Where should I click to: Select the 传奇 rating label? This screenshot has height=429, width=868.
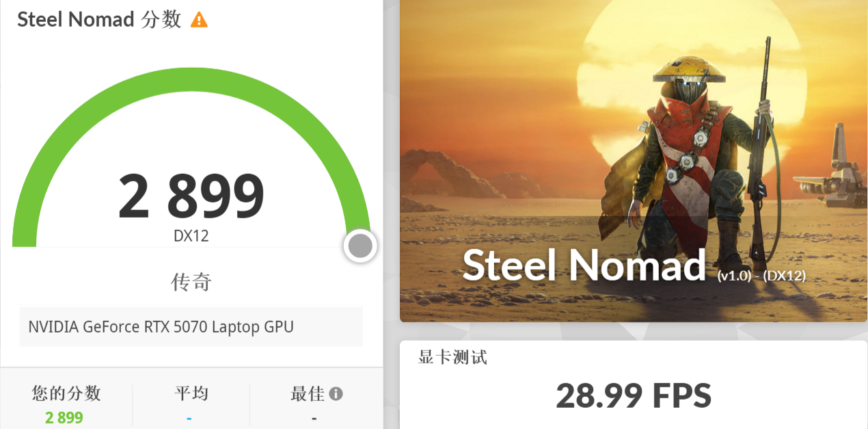[x=191, y=281]
